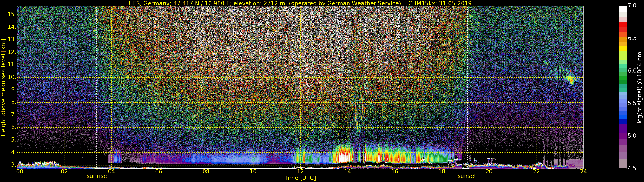Select the 06 tick on time axis
Viewport: 644px width, 182px height.
158,172
